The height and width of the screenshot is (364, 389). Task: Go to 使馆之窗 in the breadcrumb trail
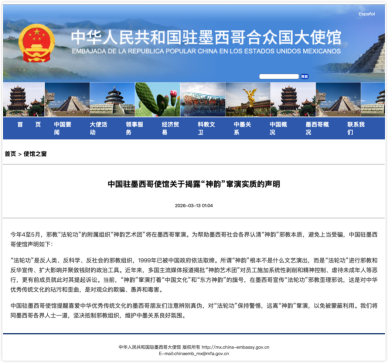coord(35,154)
